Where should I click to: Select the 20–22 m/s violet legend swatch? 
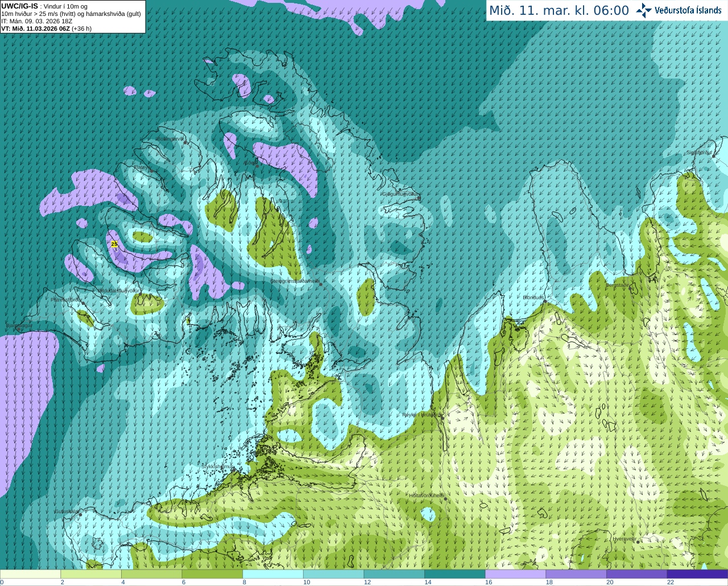[637, 574]
